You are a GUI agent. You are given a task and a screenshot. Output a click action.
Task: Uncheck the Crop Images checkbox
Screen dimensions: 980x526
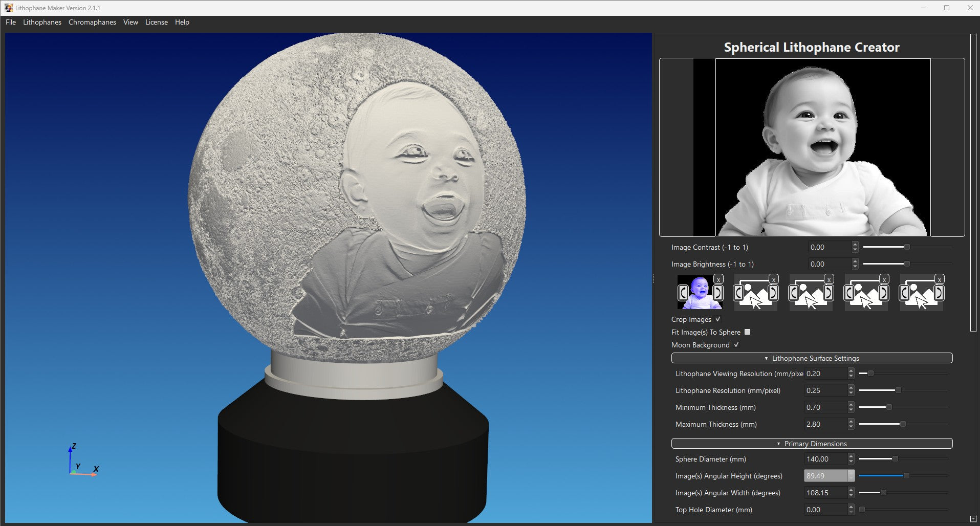[718, 319]
